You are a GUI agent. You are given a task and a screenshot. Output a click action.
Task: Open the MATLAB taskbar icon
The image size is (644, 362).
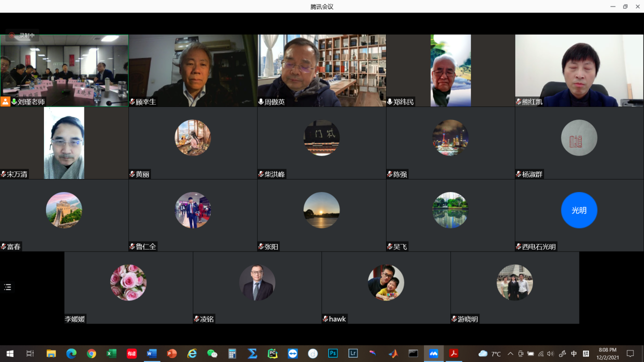tap(393, 353)
